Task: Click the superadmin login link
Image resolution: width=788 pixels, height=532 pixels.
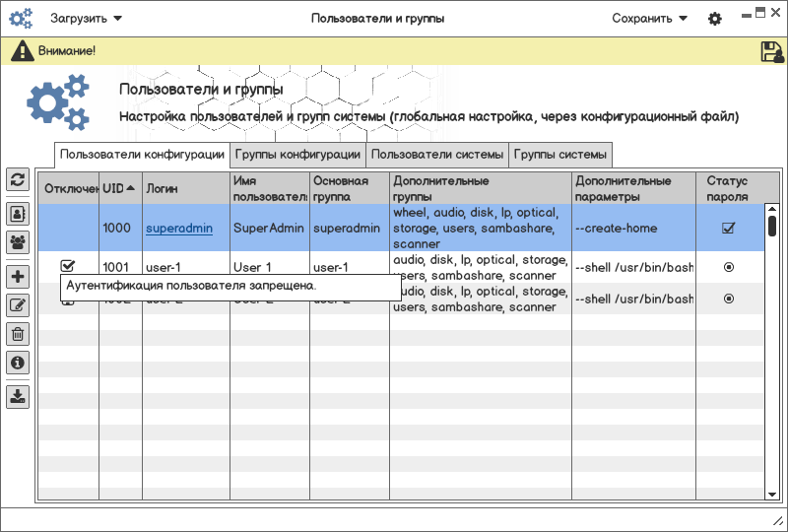Action: click(179, 228)
